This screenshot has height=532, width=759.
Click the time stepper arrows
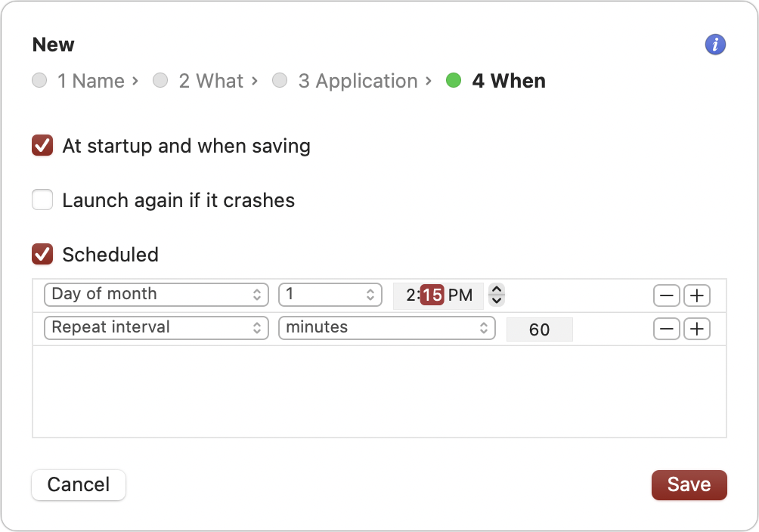[497, 295]
